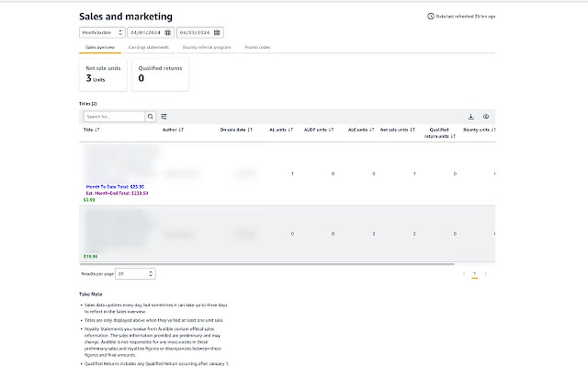Open the Bounty referral program tab
588x368 pixels.
tap(206, 47)
